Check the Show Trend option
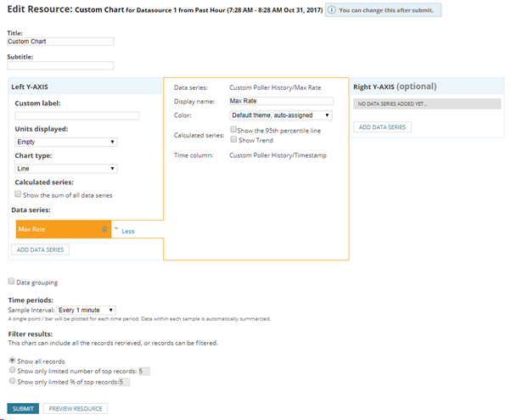Screen dimensions: 511x420 pos(233,139)
